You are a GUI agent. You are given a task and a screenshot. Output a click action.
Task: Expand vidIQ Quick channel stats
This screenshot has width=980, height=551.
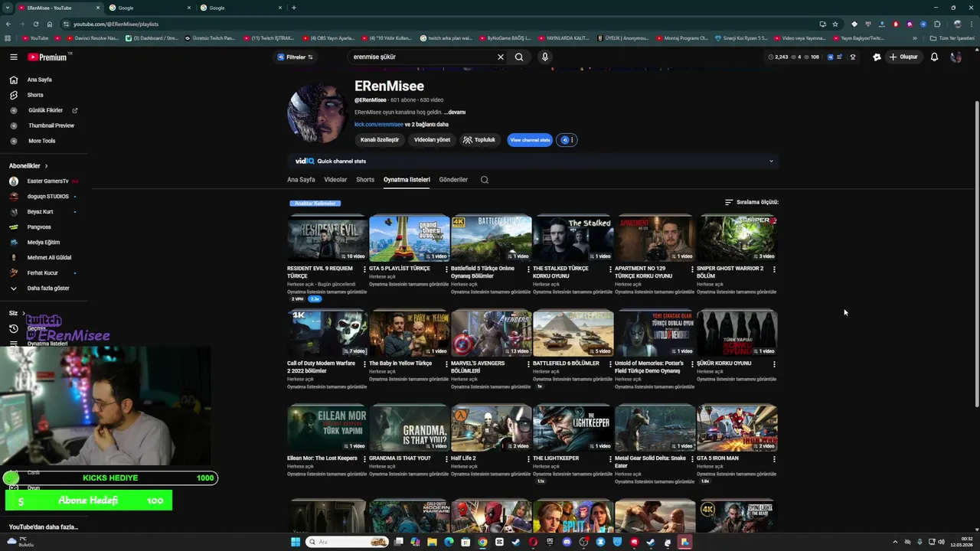pos(771,161)
